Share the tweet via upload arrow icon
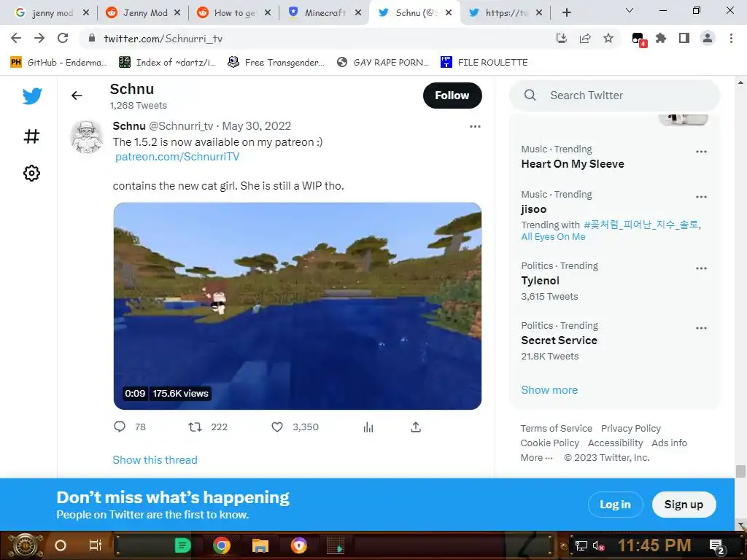Viewport: 747px width, 560px height. 416,427
